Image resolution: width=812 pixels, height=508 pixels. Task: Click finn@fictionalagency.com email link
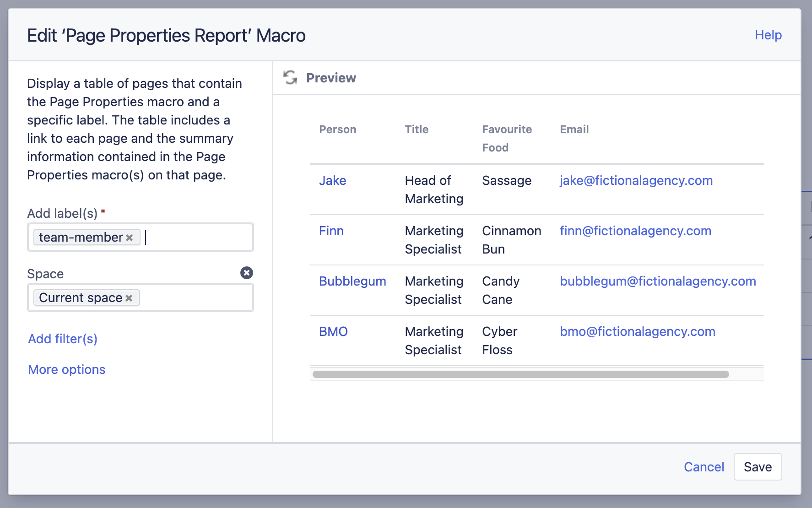635,231
